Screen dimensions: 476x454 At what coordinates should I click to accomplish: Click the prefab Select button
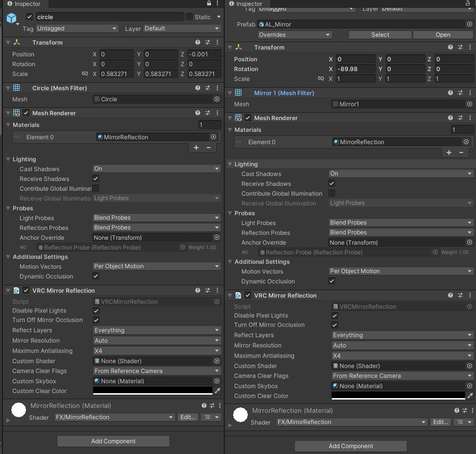pyautogui.click(x=380, y=35)
